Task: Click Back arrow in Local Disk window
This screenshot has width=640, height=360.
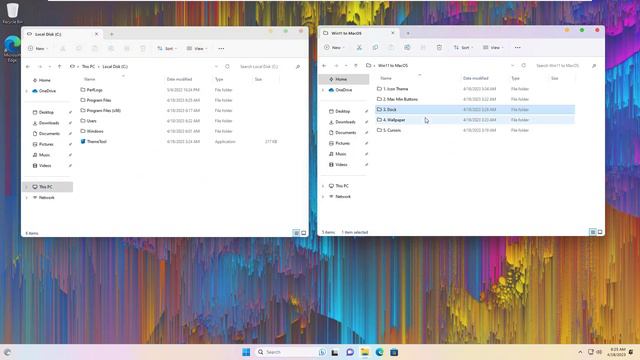Action: [x=28, y=67]
